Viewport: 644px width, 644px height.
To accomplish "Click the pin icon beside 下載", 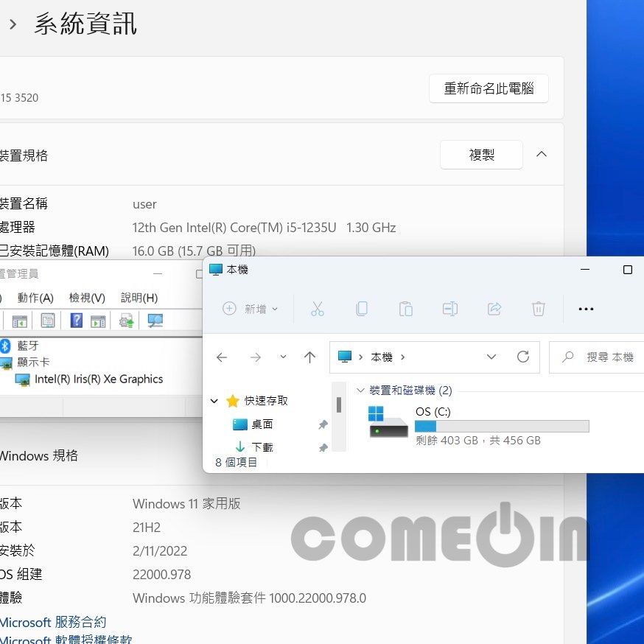I will (x=323, y=447).
